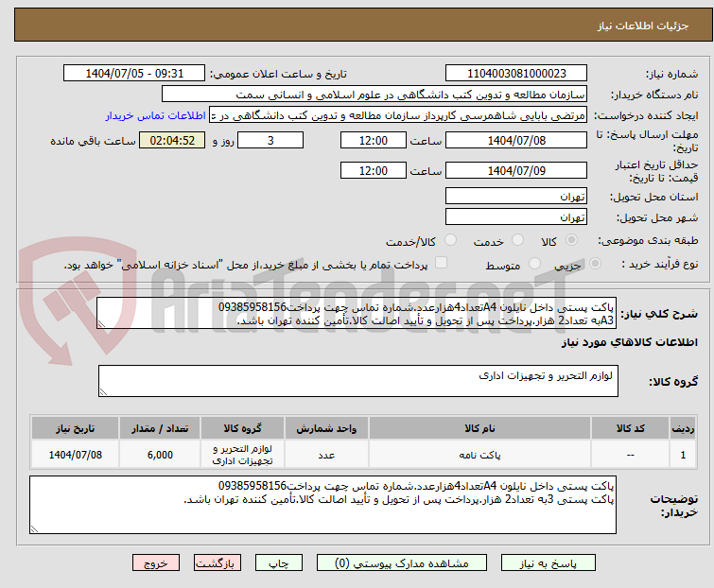Click the announcement date field 1404/07/05 - 09:31
714x588 pixels.
pyautogui.click(x=134, y=74)
